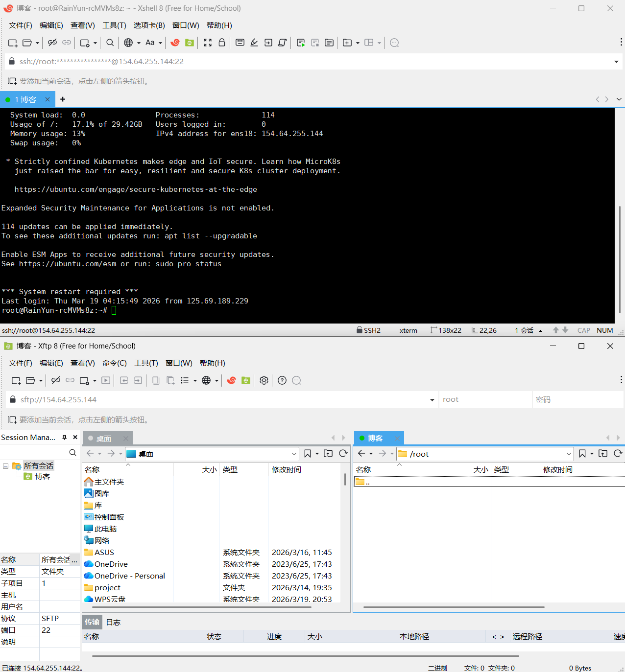Focus the sftp host address field in Xftp
Screen dimensions: 625x672
[223, 399]
